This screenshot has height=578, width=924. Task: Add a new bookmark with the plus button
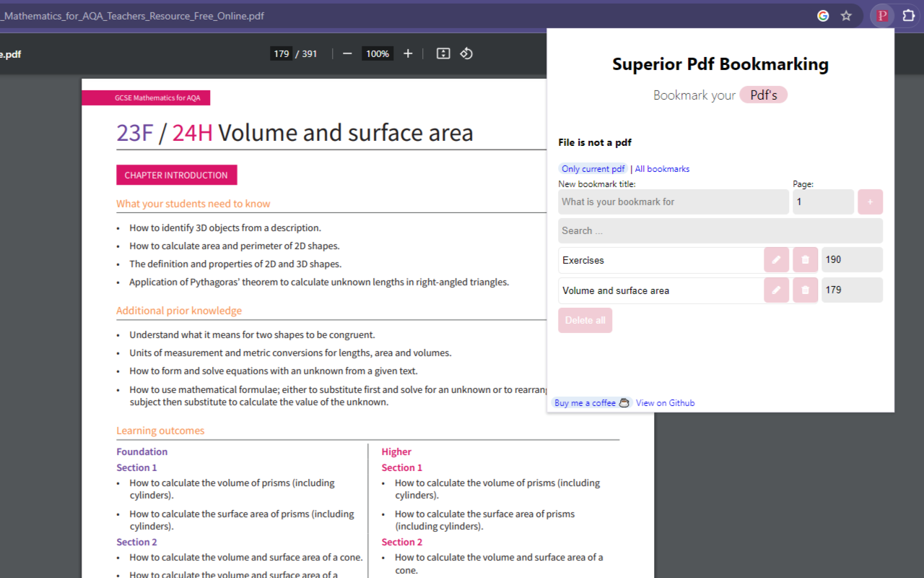870,202
